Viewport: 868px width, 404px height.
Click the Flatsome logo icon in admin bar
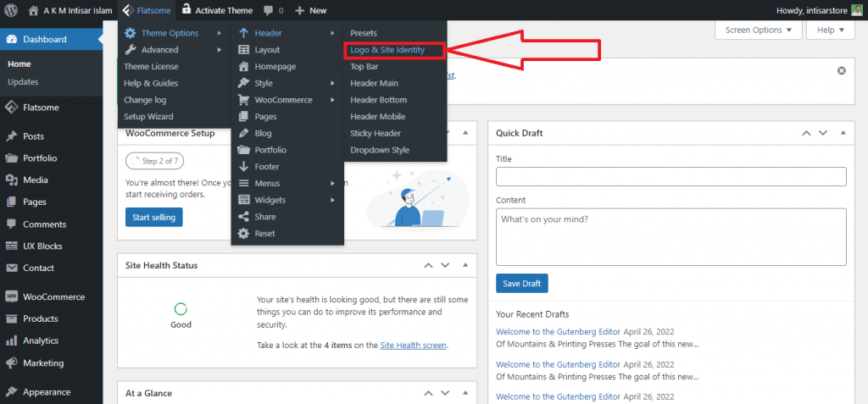point(127,10)
